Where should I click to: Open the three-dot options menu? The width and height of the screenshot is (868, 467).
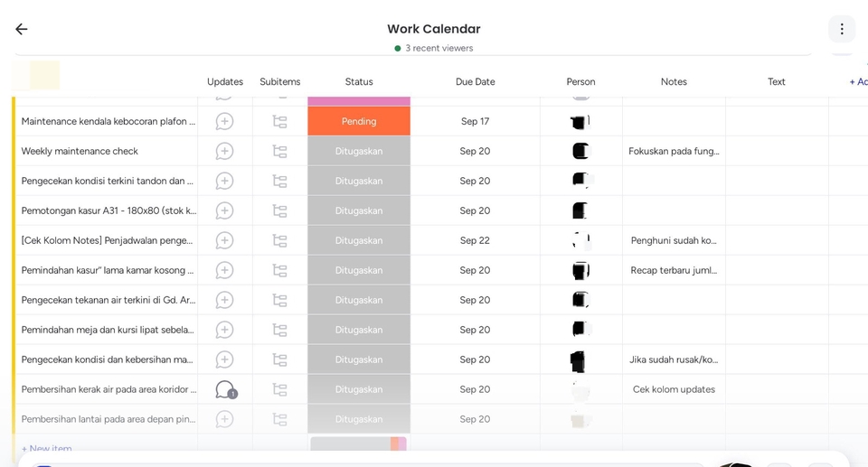tap(842, 29)
